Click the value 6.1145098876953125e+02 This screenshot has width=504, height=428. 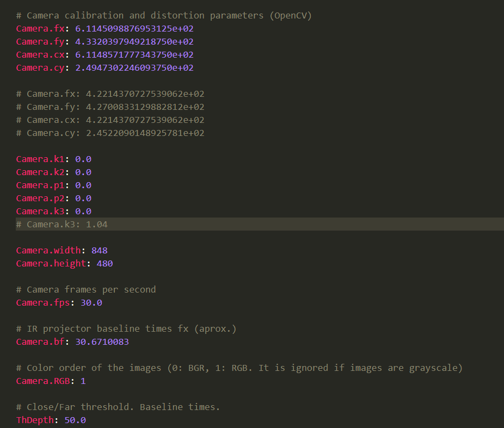134,29
